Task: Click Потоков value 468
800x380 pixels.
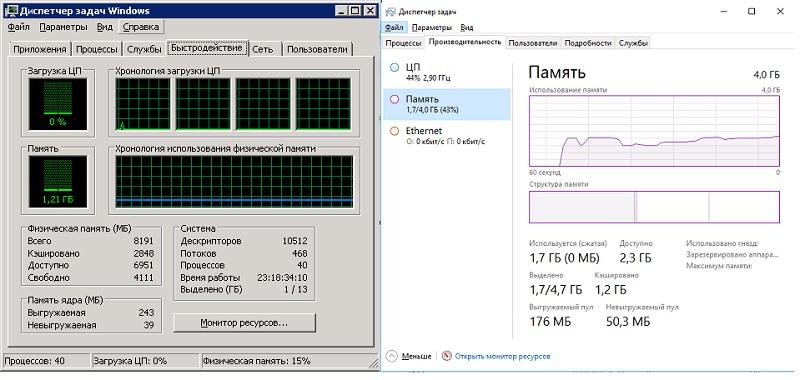Action: pos(299,254)
